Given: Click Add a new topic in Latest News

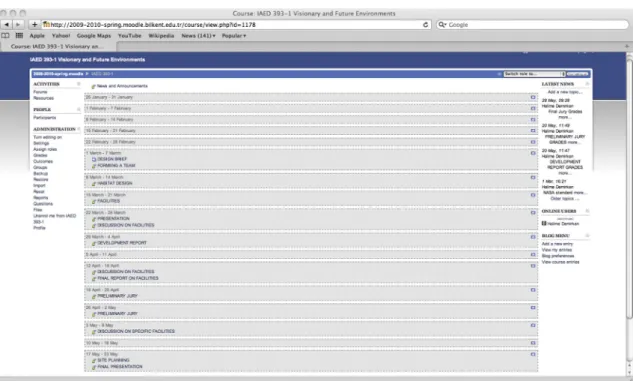Looking at the screenshot, I should point(565,92).
